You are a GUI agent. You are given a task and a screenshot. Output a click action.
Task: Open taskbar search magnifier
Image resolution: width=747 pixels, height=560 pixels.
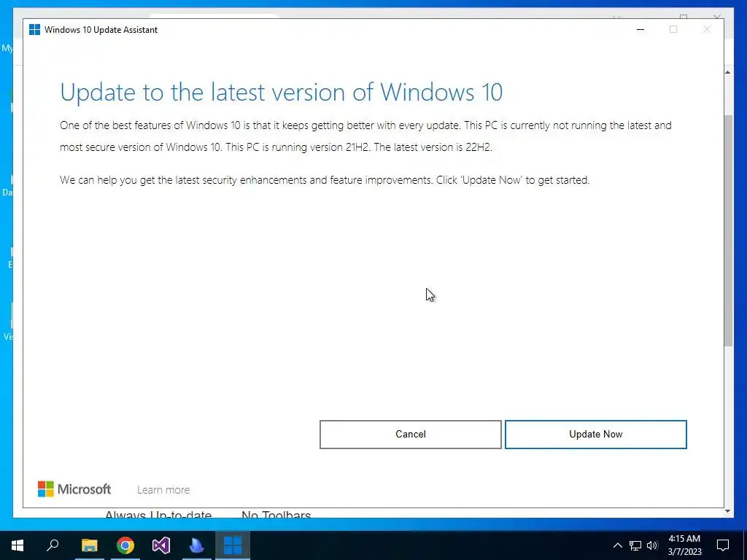[53, 545]
